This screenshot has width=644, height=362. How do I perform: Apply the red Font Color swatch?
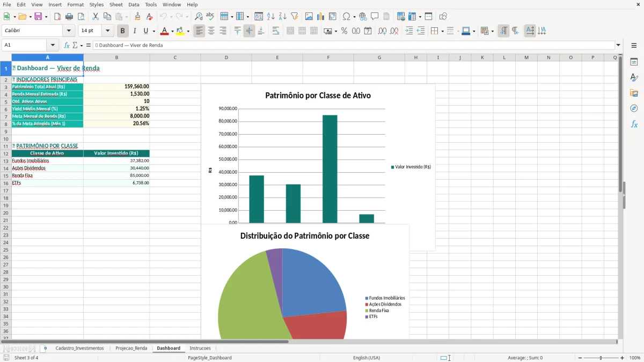(164, 31)
